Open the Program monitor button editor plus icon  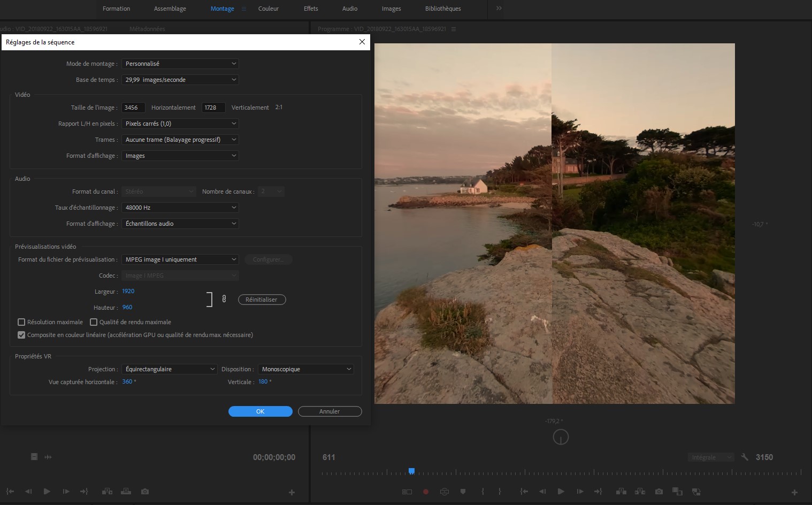coord(794,492)
